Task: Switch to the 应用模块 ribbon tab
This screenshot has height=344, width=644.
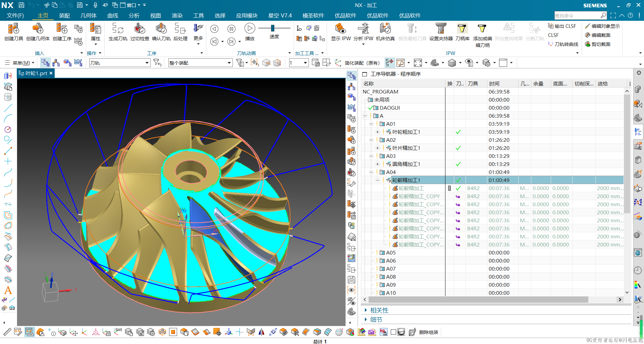Action: [x=247, y=15]
